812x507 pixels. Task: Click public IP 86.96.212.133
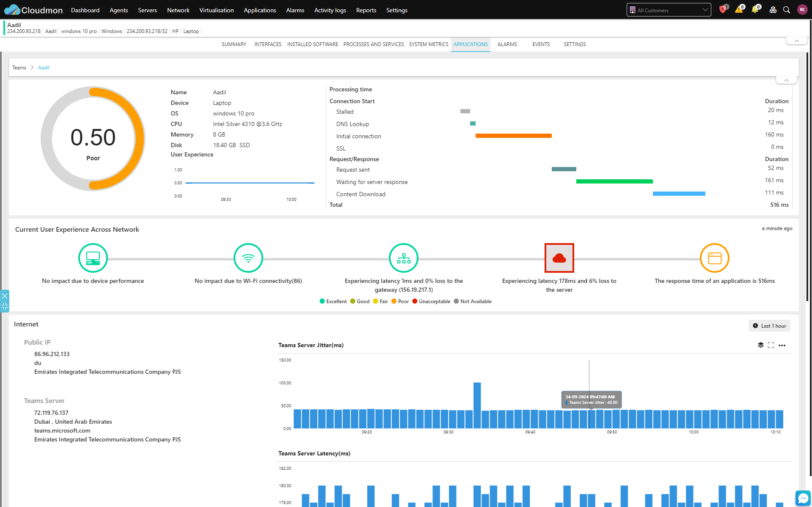pos(52,354)
